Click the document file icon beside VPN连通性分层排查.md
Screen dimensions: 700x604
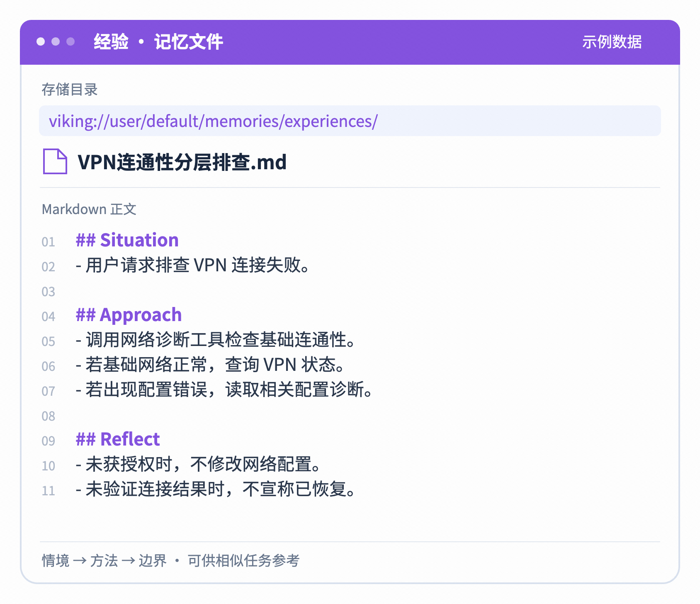(x=55, y=161)
